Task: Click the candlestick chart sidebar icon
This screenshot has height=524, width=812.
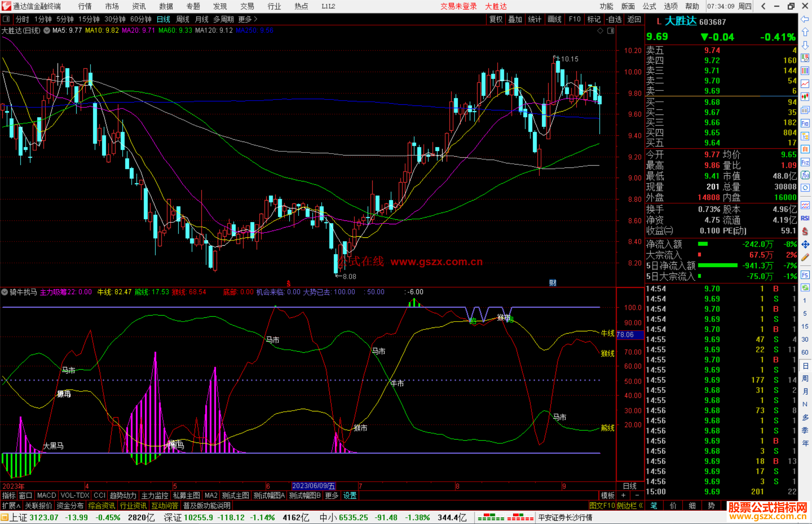Action: (805, 97)
